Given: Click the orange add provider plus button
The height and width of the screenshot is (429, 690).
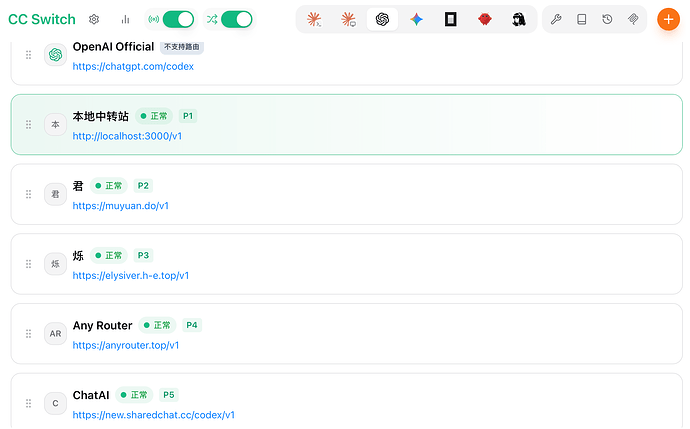Looking at the screenshot, I should coord(668,19).
